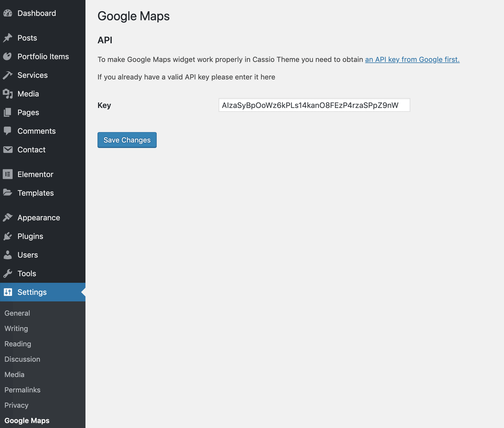Open the Portfolio Items menu
The height and width of the screenshot is (428, 504).
(43, 56)
